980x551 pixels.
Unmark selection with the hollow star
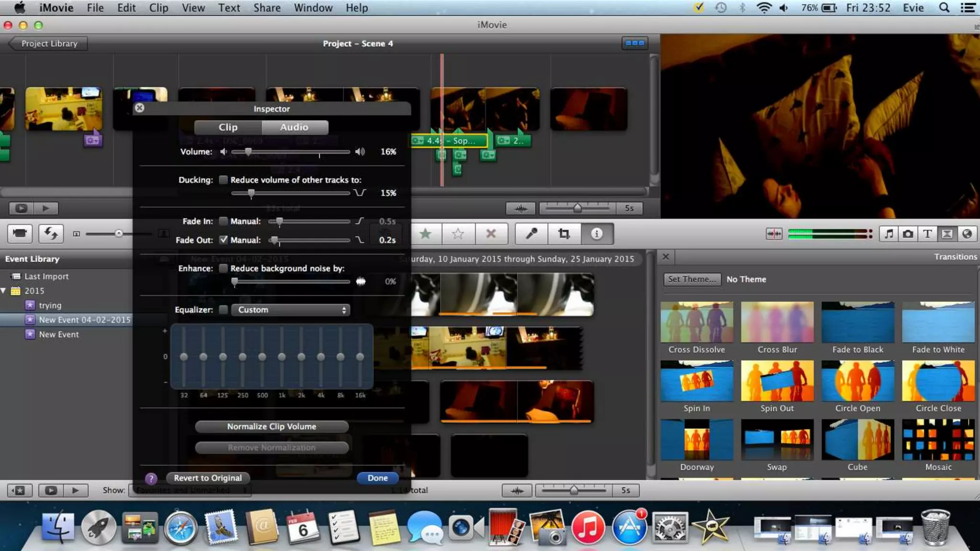[458, 234]
